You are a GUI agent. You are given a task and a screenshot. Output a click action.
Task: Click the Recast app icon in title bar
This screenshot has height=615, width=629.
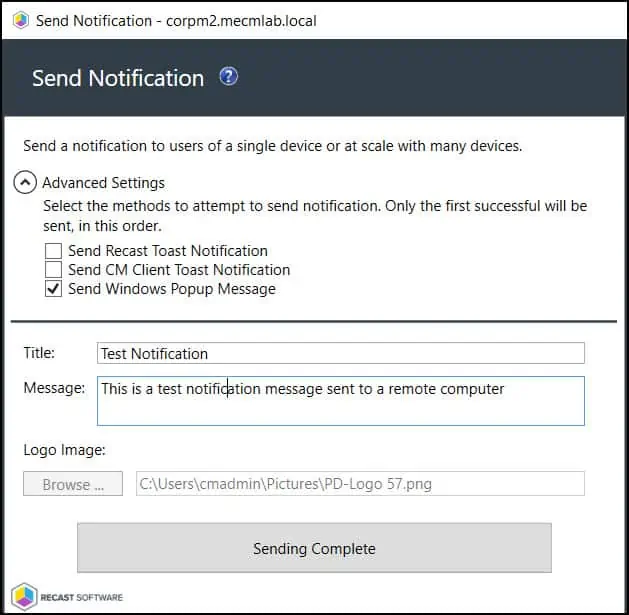coord(21,20)
